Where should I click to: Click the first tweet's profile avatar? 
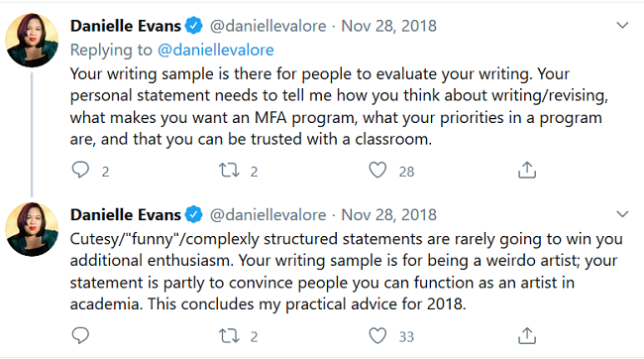[x=32, y=41]
